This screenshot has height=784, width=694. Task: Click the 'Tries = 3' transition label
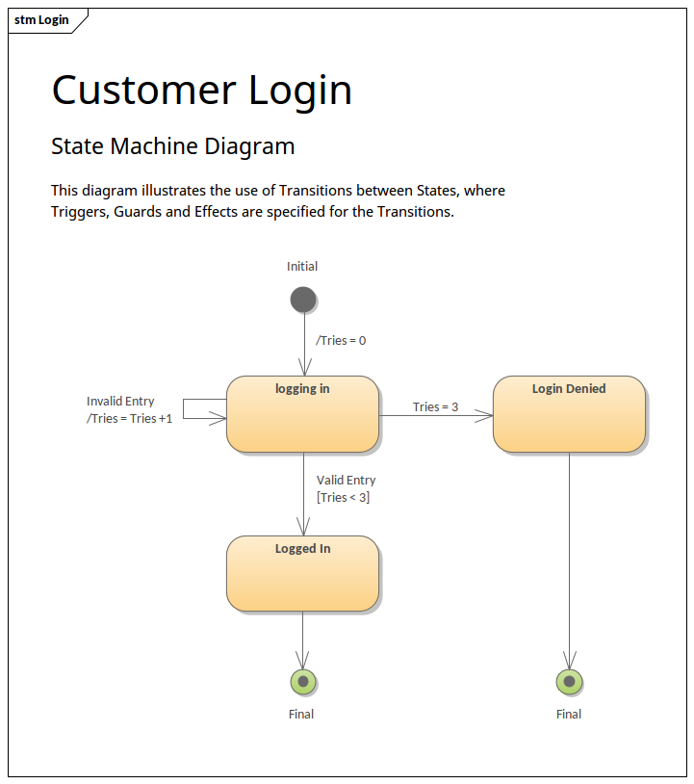(x=435, y=407)
